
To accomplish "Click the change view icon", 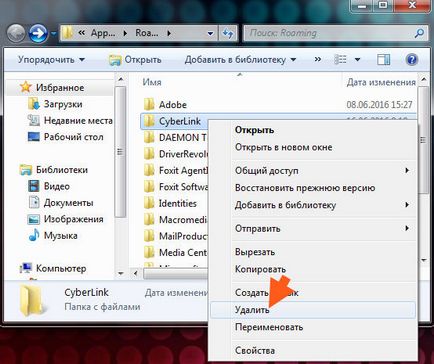I will pyautogui.click(x=340, y=60).
